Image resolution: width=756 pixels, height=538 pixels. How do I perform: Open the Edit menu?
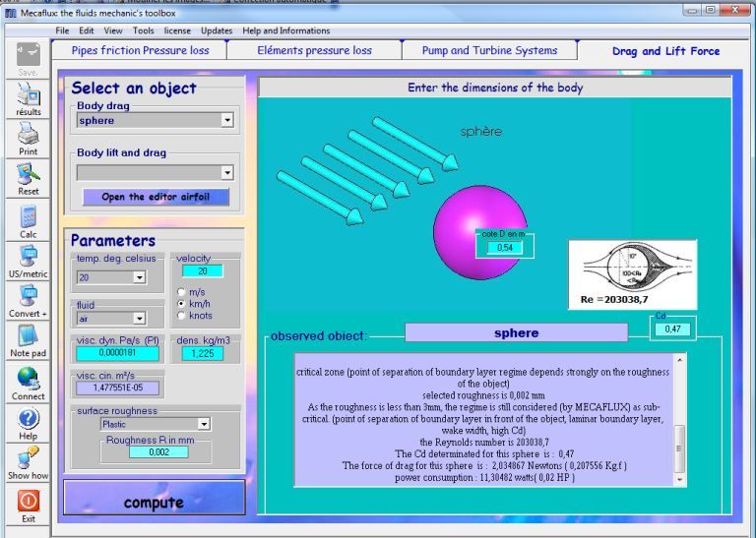[x=87, y=30]
